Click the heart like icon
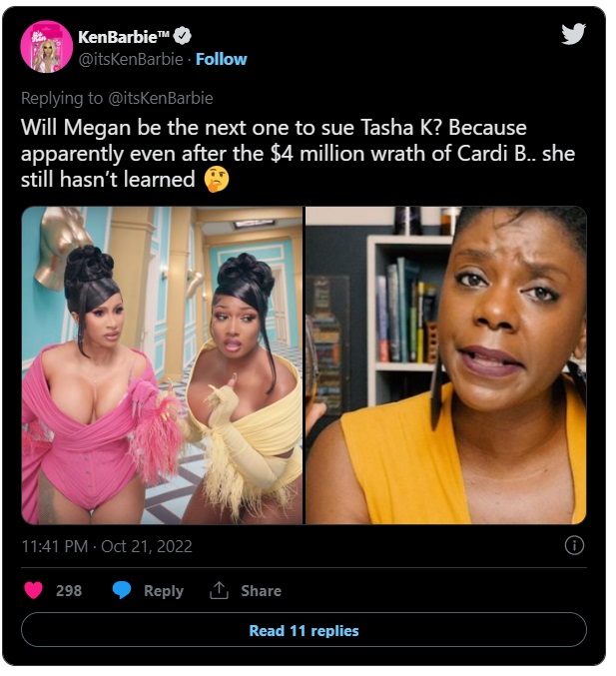The image size is (616, 676). [x=33, y=590]
